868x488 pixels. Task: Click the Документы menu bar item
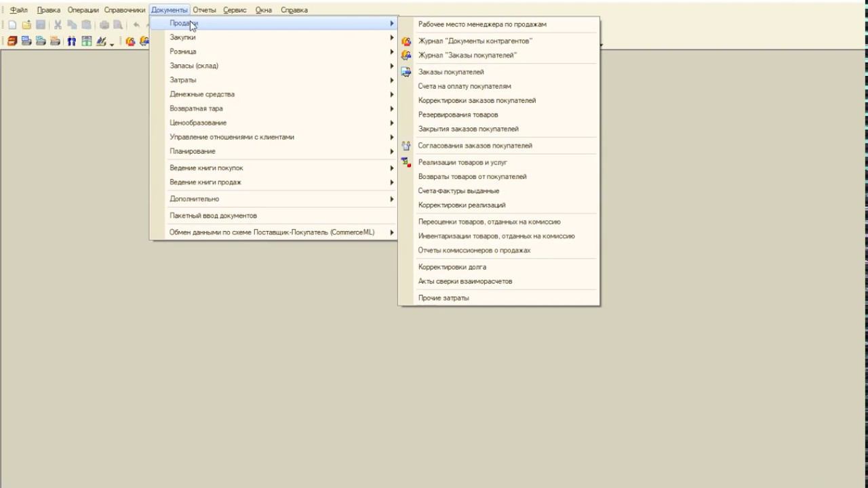[x=170, y=10]
